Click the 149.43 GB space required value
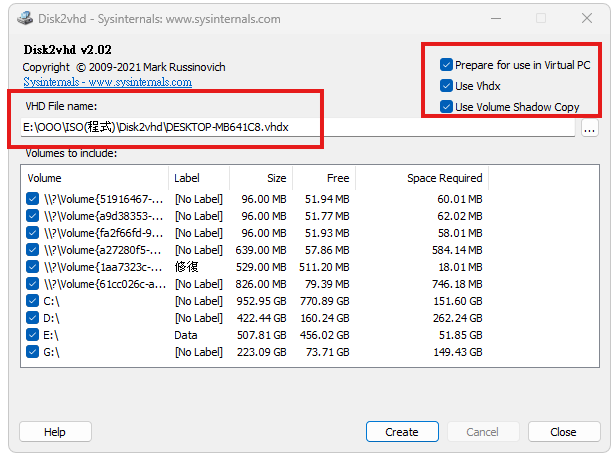Image resolution: width=613 pixels, height=458 pixels. (x=458, y=352)
